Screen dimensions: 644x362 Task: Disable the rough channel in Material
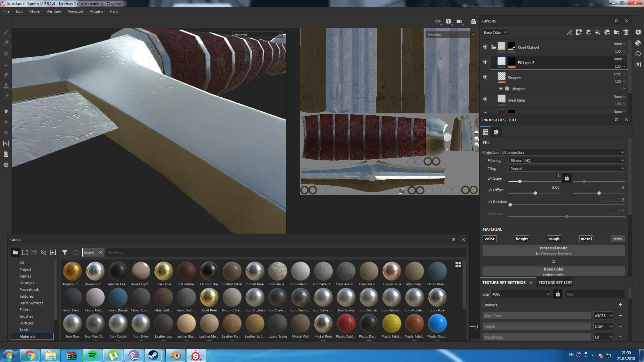(554, 239)
